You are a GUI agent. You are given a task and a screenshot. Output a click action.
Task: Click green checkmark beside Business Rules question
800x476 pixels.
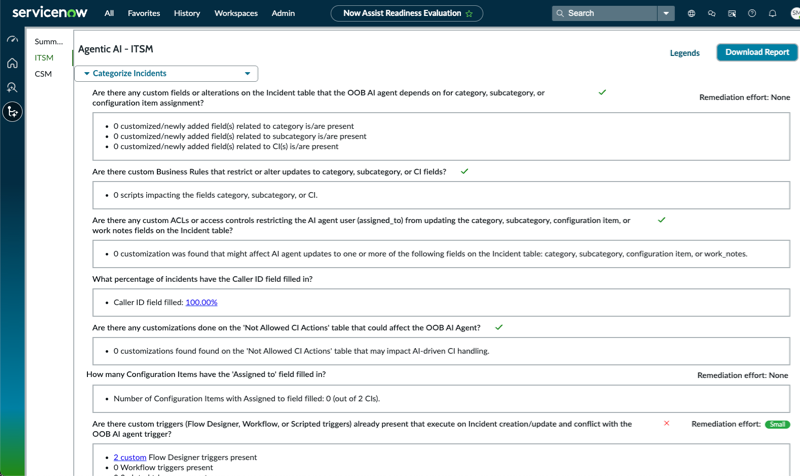click(x=464, y=171)
